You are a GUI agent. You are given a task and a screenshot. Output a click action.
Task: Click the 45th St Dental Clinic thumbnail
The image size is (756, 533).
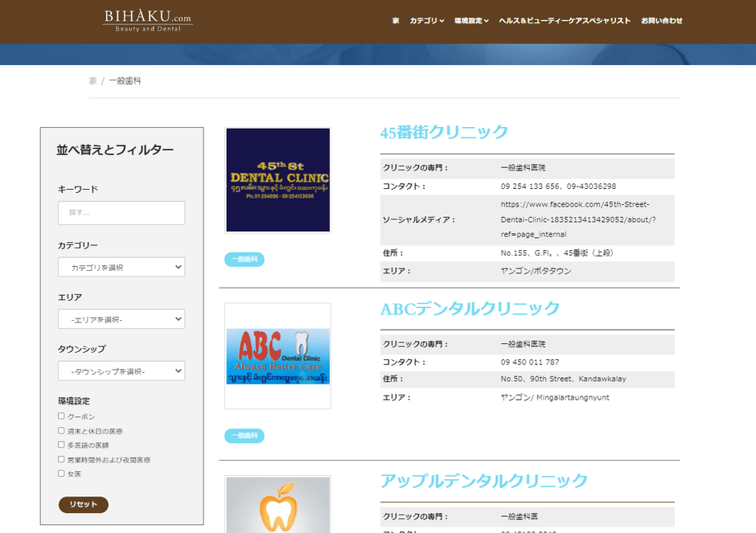click(x=277, y=178)
